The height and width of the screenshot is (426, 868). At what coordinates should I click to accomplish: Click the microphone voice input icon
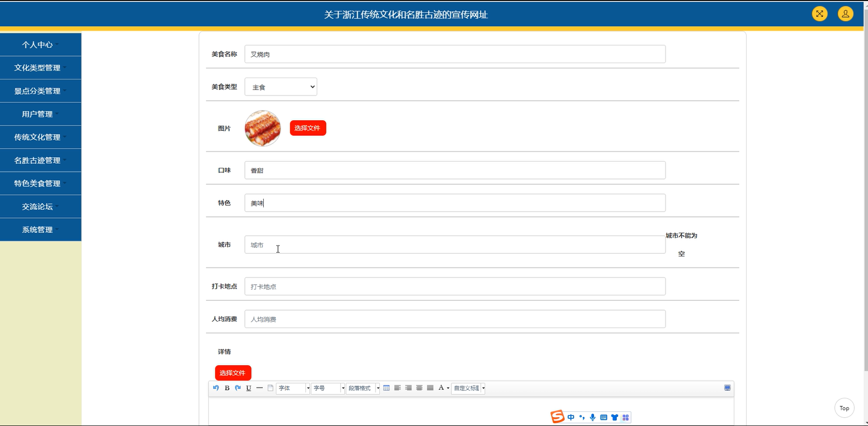pyautogui.click(x=593, y=417)
